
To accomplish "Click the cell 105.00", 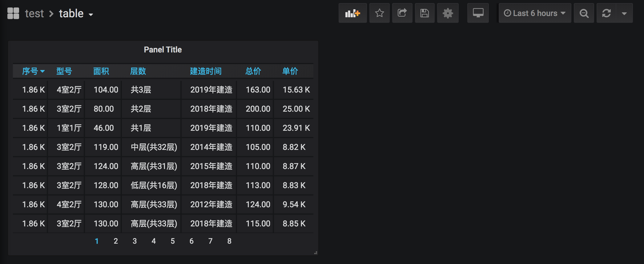I will pos(255,147).
